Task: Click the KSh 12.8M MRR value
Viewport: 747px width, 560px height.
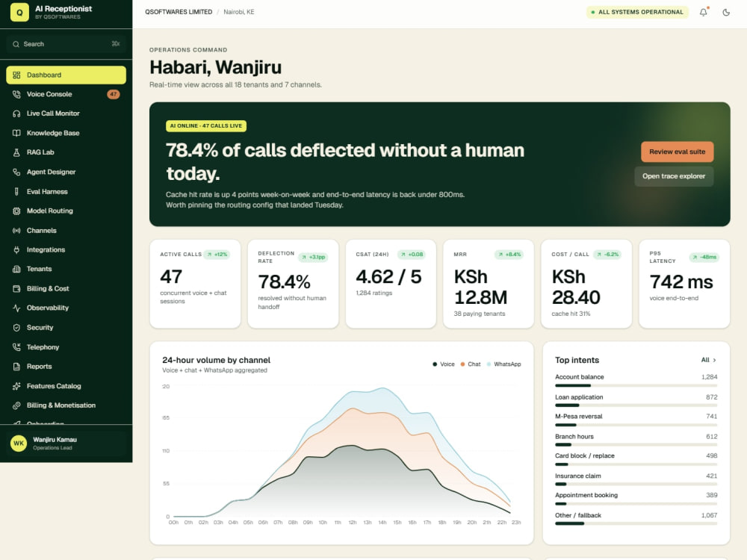Action: tap(480, 287)
